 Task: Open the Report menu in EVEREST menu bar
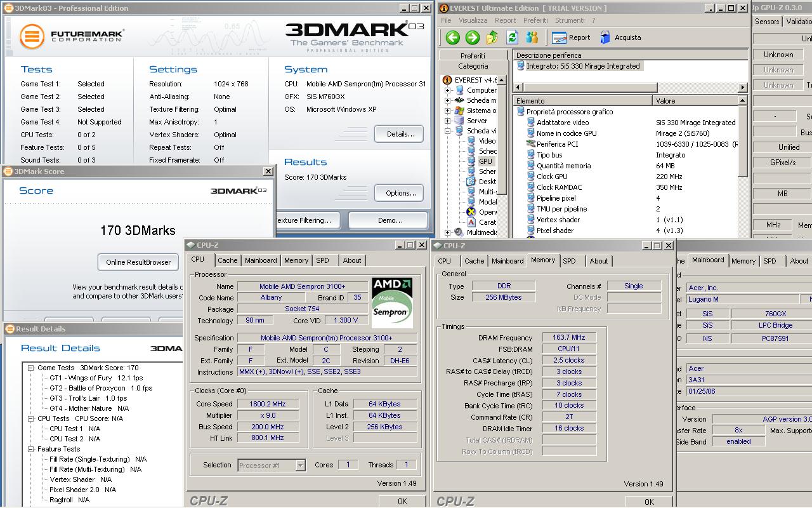[506, 20]
